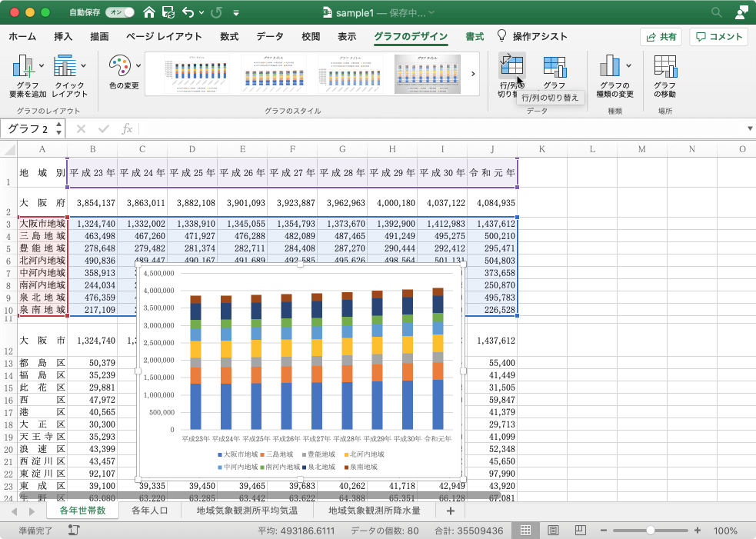
Task: Click the Share (共有) button
Action: point(661,36)
